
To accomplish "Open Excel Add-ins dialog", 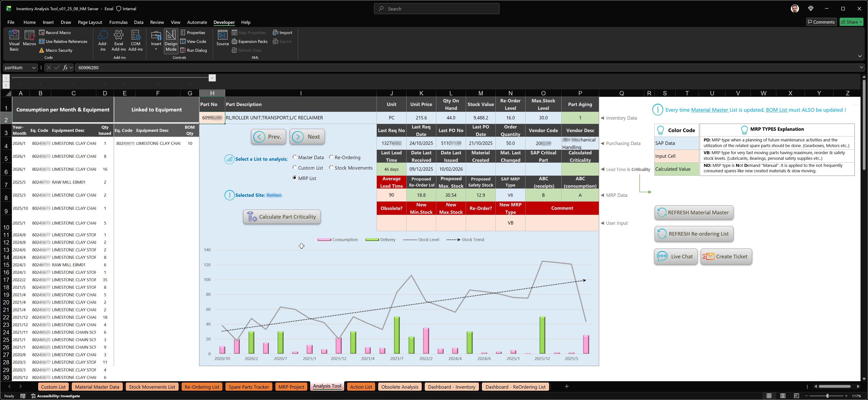I will click(119, 40).
